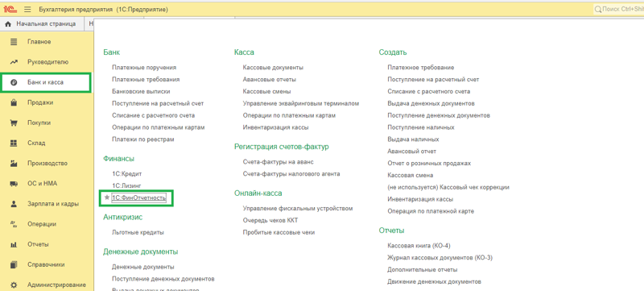Open Банковские выписки link
This screenshot has width=644, height=291.
click(x=141, y=91)
